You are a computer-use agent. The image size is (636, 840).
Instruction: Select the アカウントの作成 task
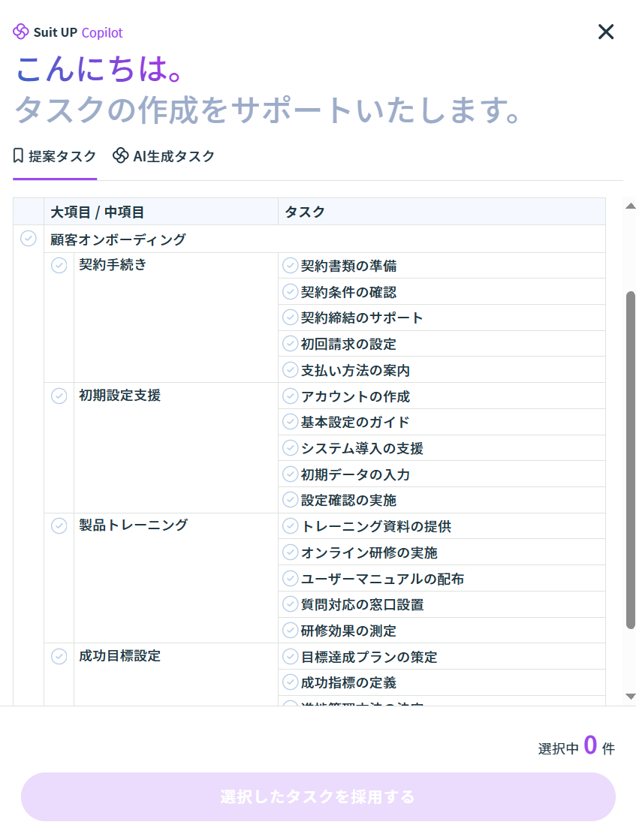coord(291,396)
